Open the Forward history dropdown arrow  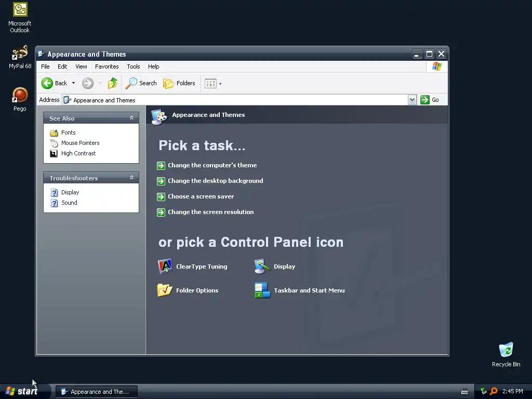pos(100,83)
